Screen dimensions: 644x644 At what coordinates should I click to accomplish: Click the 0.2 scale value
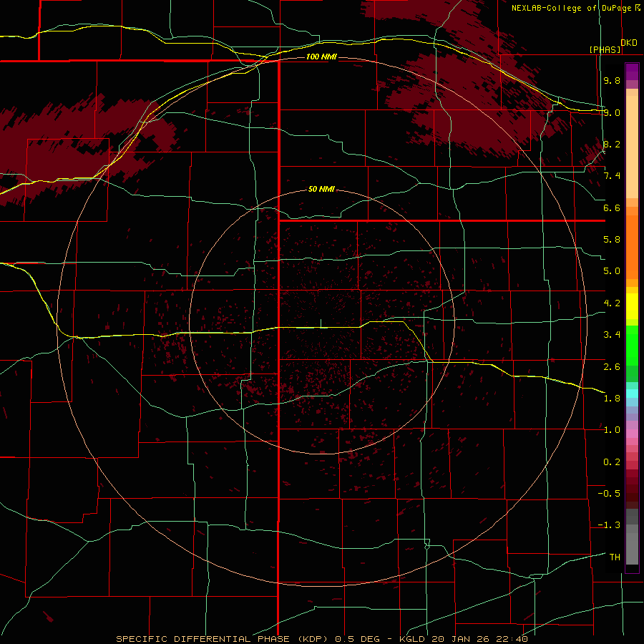click(612, 462)
